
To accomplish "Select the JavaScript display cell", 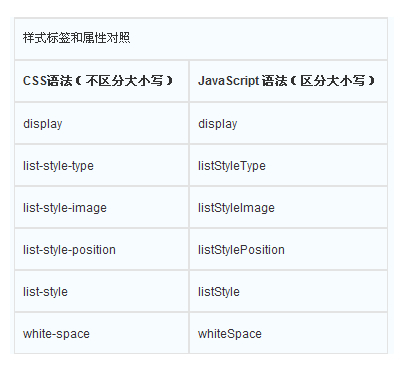I will pos(288,124).
